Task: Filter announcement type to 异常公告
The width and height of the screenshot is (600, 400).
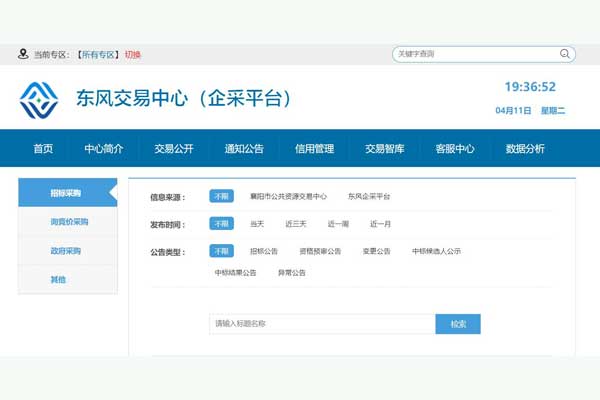Action: coord(292,273)
